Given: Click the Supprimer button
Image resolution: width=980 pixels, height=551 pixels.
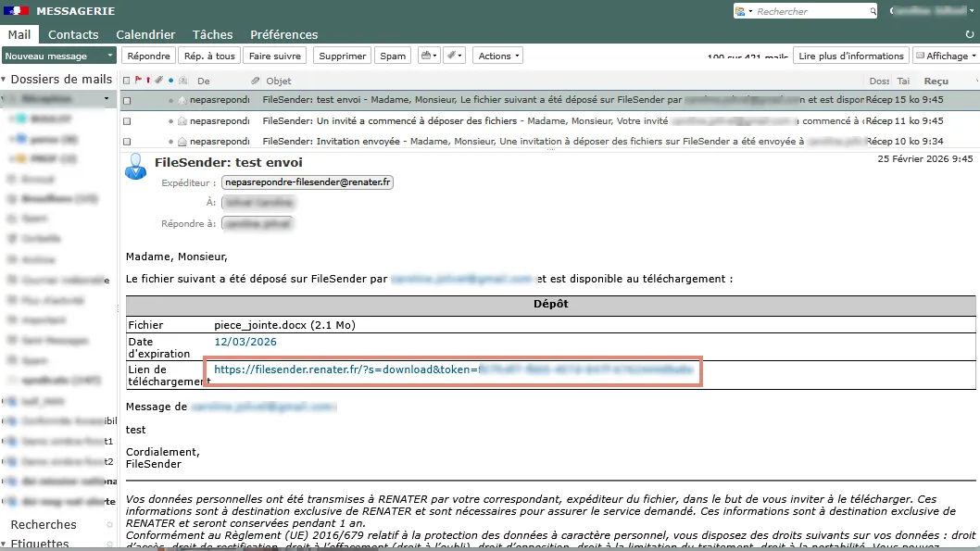Looking at the screenshot, I should click(x=343, y=56).
